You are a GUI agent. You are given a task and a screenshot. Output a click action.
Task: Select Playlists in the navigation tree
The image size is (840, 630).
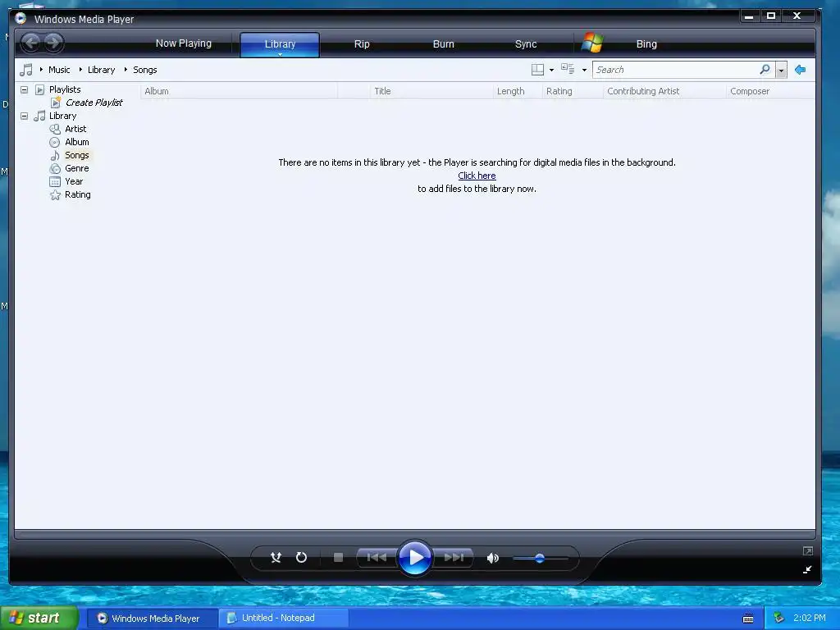pos(65,89)
